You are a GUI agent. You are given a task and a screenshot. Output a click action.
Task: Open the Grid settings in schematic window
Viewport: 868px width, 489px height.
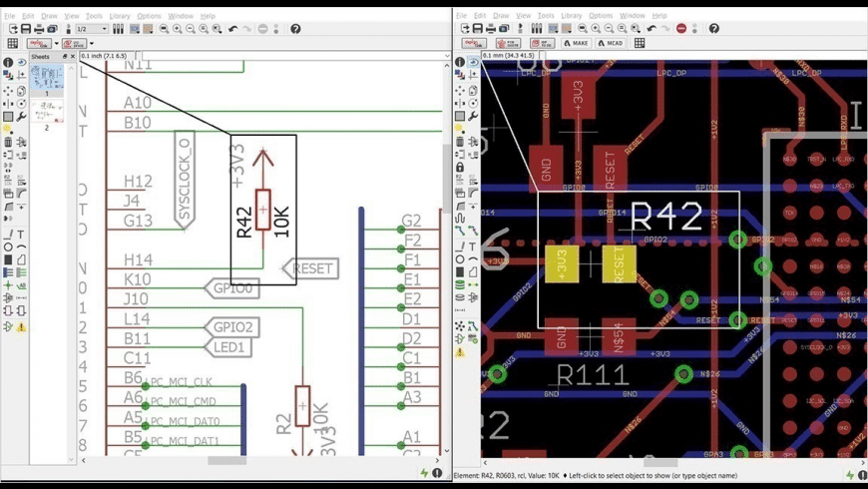coord(13,44)
